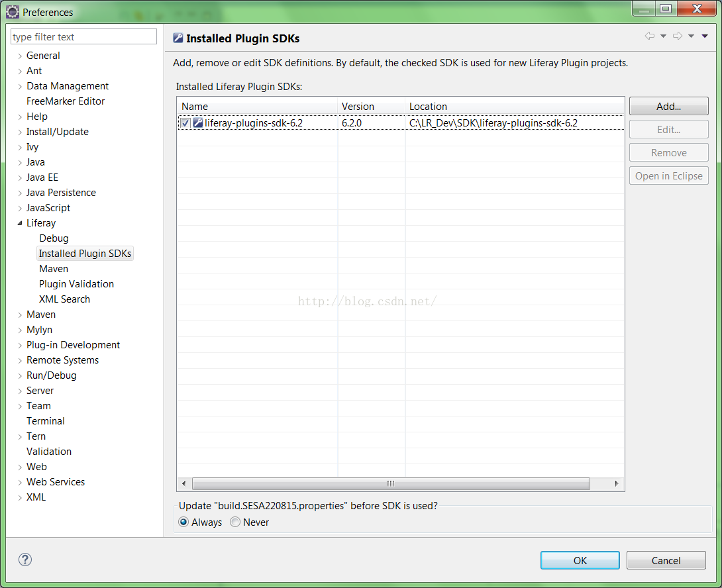Image resolution: width=722 pixels, height=588 pixels.
Task: Click the back navigation arrow icon
Action: pos(650,36)
